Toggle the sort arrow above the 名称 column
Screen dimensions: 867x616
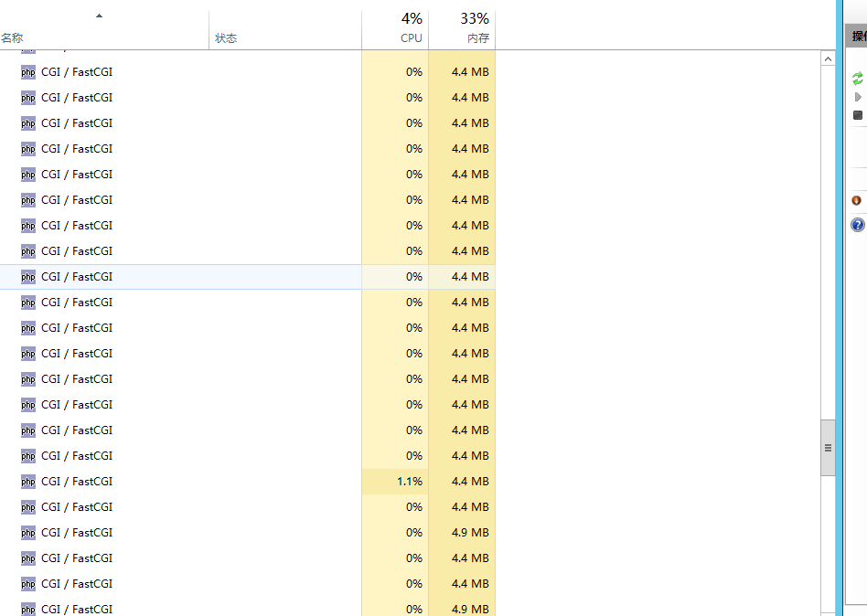[99, 16]
